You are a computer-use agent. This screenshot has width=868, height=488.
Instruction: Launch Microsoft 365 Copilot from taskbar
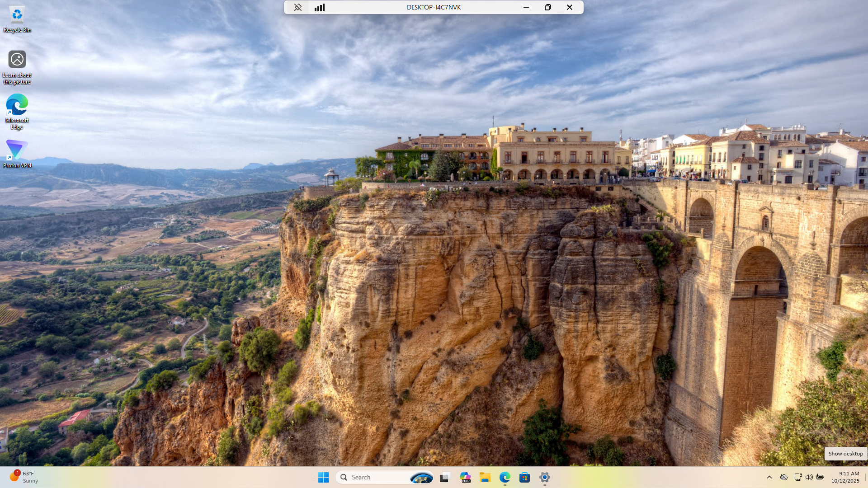tap(465, 477)
